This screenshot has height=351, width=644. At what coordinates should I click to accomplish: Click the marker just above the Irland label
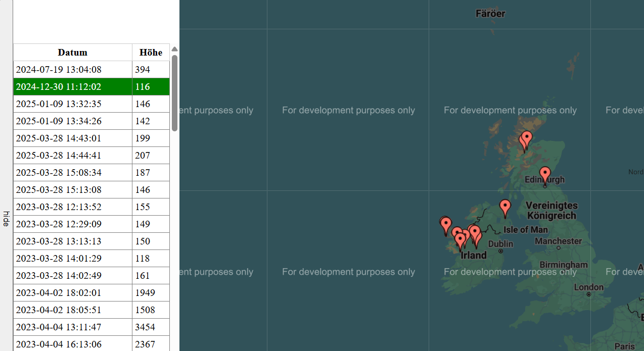460,240
